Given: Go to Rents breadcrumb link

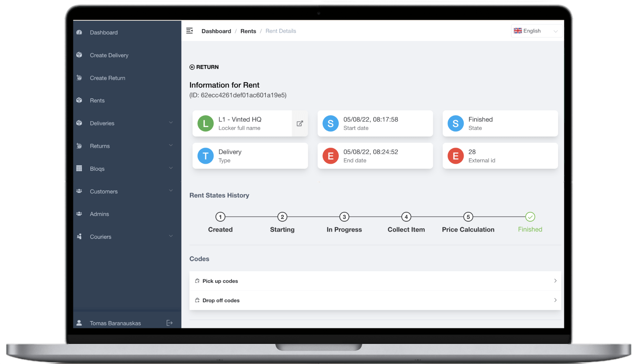Looking at the screenshot, I should tap(248, 31).
